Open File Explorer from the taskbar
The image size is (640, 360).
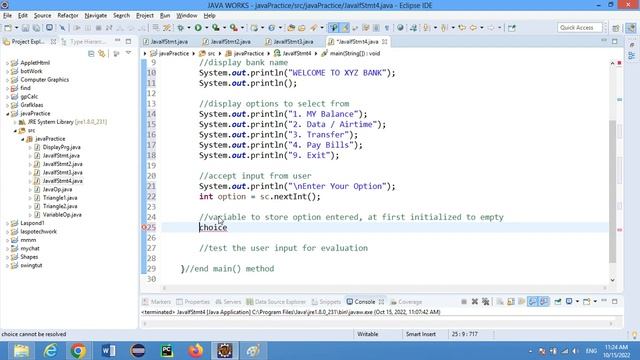click(x=21, y=351)
